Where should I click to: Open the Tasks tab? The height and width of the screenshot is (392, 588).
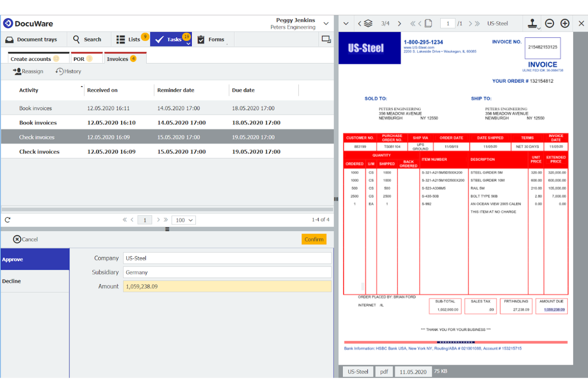coord(171,39)
